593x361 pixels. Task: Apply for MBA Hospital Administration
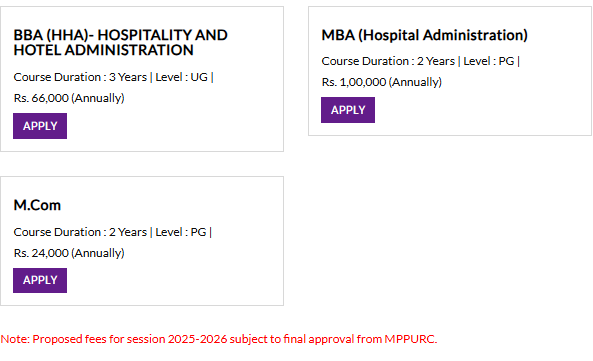[x=348, y=110]
